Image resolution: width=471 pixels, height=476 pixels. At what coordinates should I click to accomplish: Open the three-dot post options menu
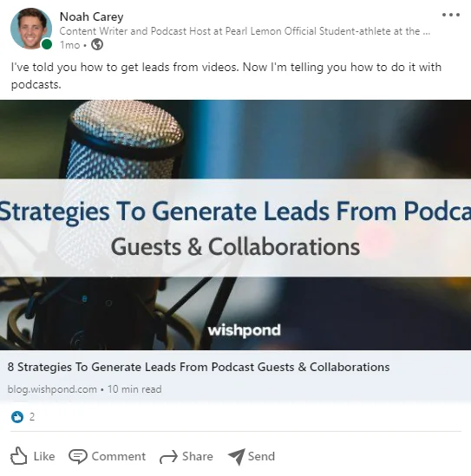point(451,15)
